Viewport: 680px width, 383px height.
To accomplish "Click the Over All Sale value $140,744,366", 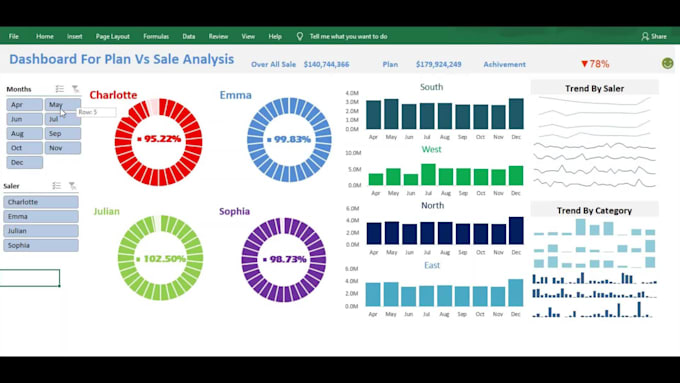I will click(326, 64).
